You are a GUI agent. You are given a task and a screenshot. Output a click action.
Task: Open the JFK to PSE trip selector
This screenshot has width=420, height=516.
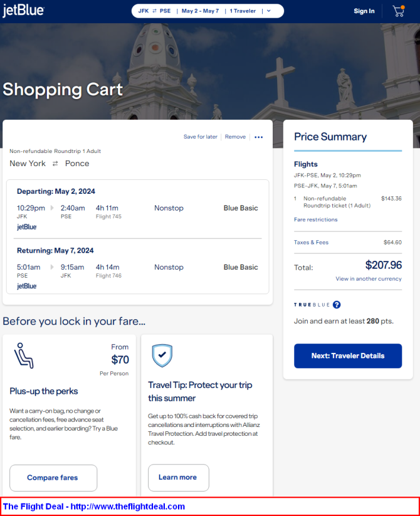154,11
